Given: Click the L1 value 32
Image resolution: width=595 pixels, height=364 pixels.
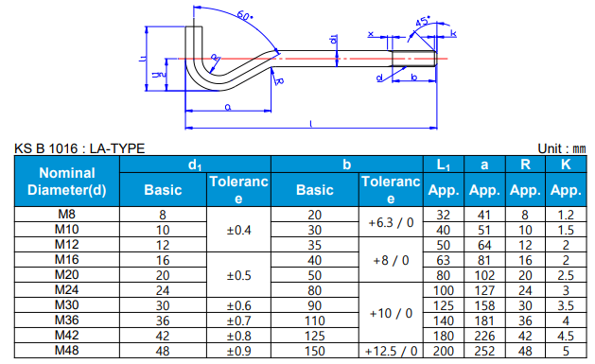Looking at the screenshot, I should pyautogui.click(x=444, y=215).
